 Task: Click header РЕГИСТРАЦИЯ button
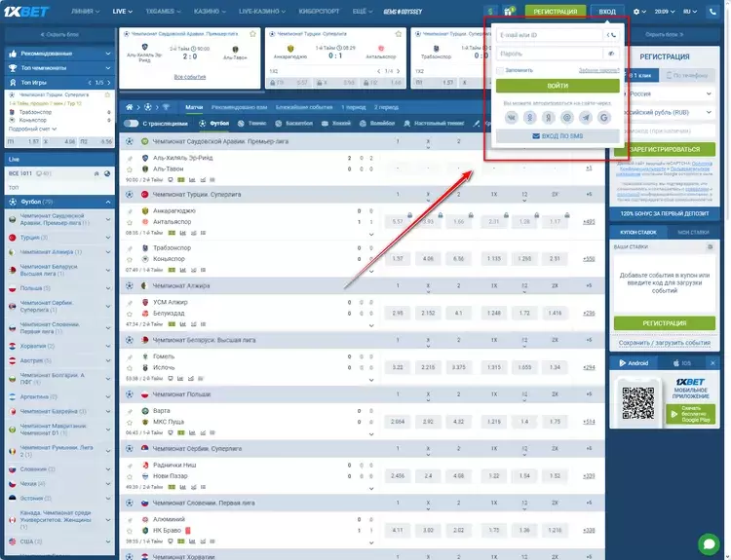click(x=556, y=11)
